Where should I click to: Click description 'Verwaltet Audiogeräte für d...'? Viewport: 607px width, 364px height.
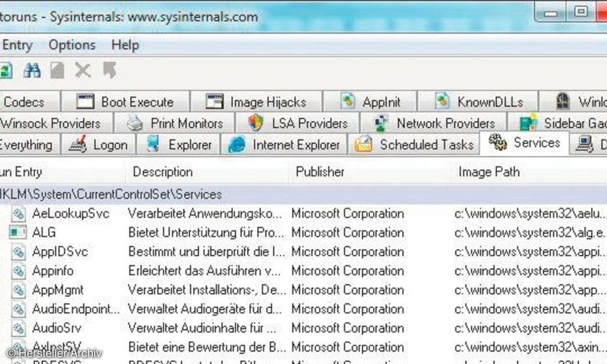[x=205, y=309]
